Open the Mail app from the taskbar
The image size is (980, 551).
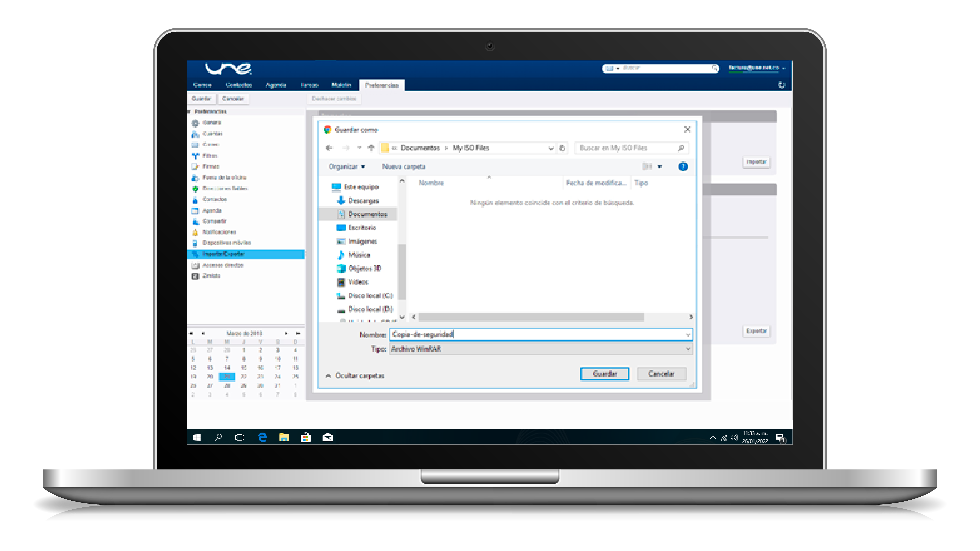(328, 437)
